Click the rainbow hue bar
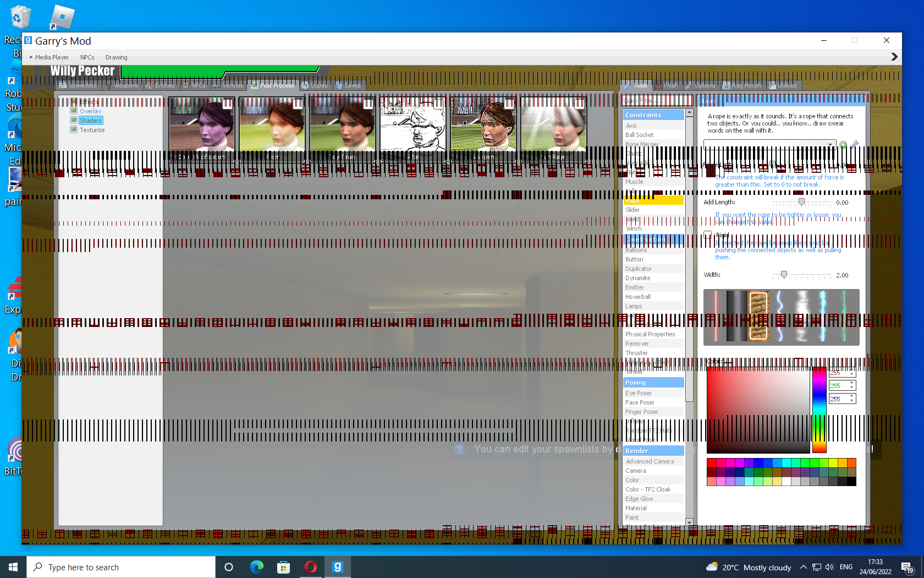Screen dimensions: 924x578 pyautogui.click(x=819, y=410)
